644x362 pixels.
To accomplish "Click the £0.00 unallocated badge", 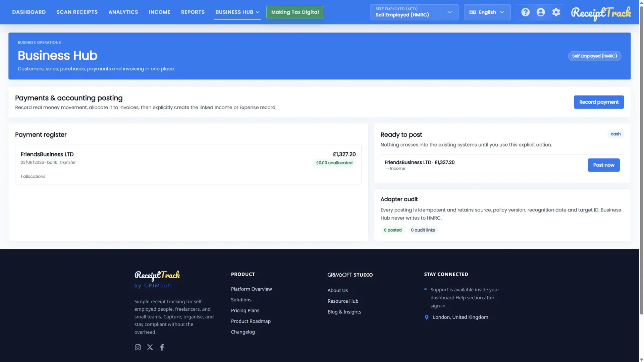I will point(334,163).
